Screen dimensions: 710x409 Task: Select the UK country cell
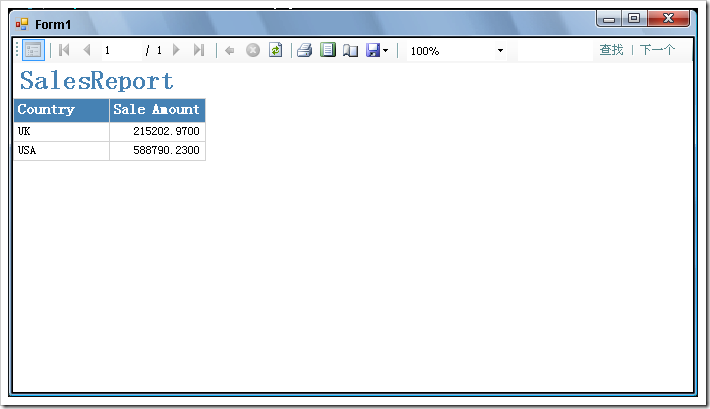(62, 132)
